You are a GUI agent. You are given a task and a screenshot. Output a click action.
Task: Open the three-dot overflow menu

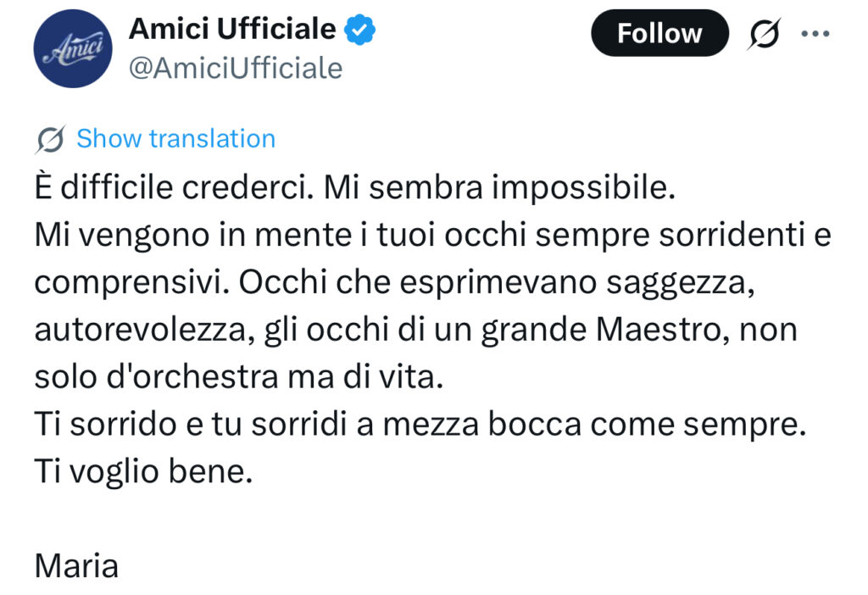[x=816, y=34]
